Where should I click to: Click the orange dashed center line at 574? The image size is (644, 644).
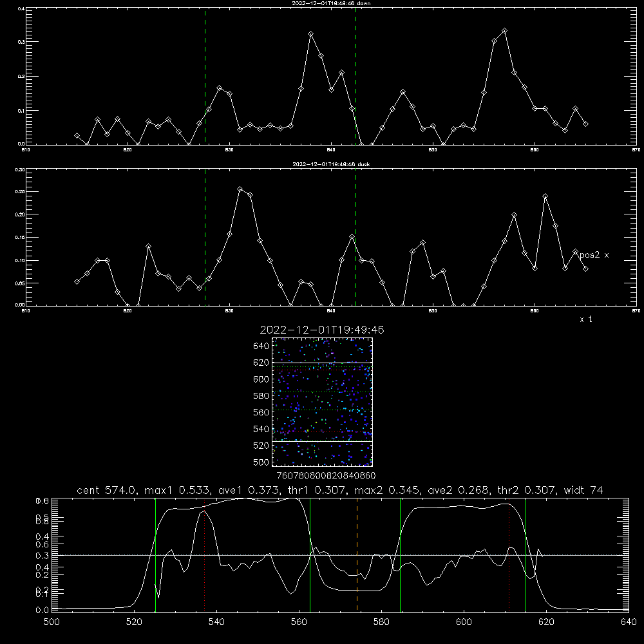(x=357, y=554)
